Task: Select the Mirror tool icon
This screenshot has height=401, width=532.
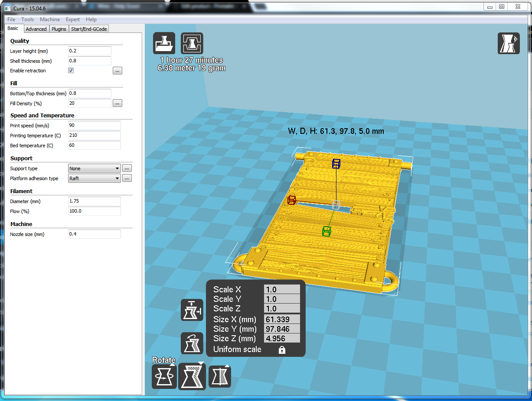Action: [220, 376]
